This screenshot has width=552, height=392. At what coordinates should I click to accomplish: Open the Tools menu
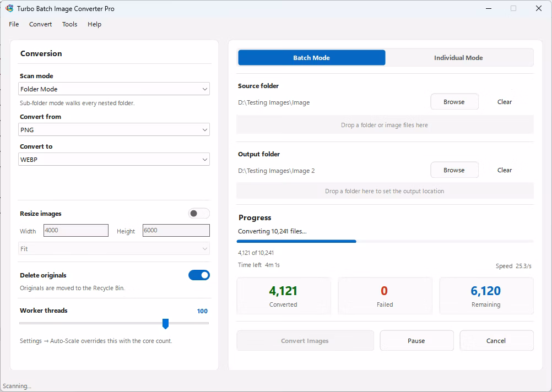pos(70,24)
